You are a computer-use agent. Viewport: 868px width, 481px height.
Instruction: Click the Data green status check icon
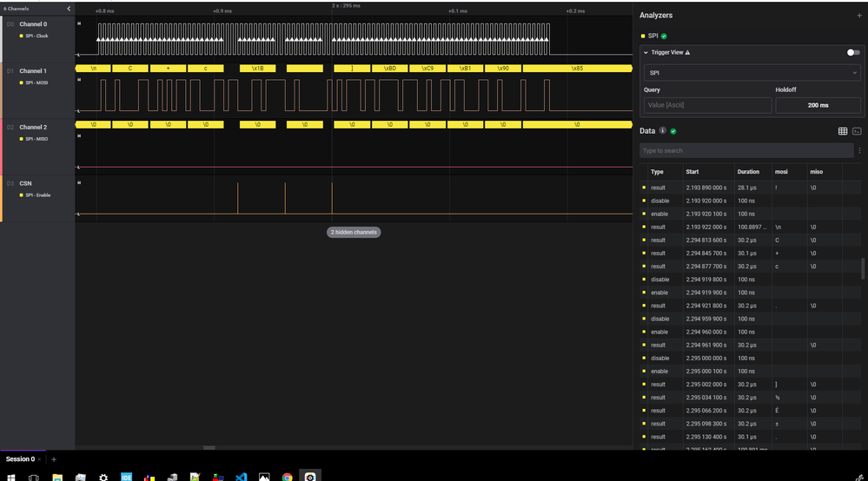(x=673, y=131)
